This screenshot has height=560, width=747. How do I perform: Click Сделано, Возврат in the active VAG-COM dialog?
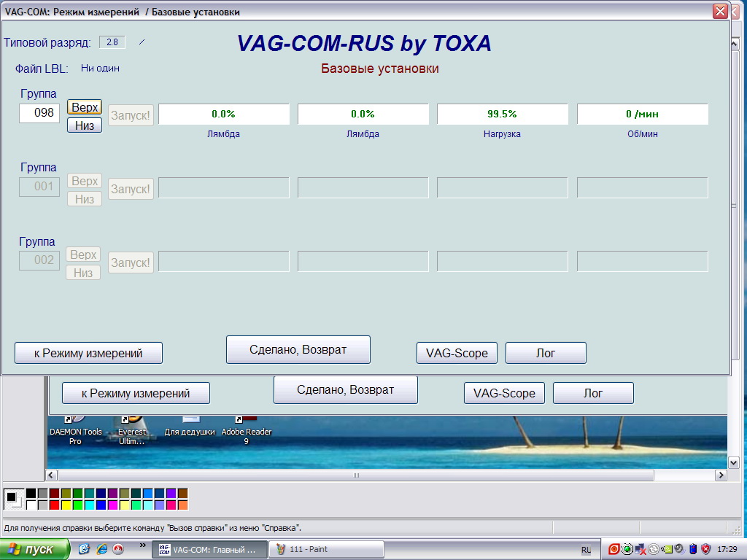point(298,349)
